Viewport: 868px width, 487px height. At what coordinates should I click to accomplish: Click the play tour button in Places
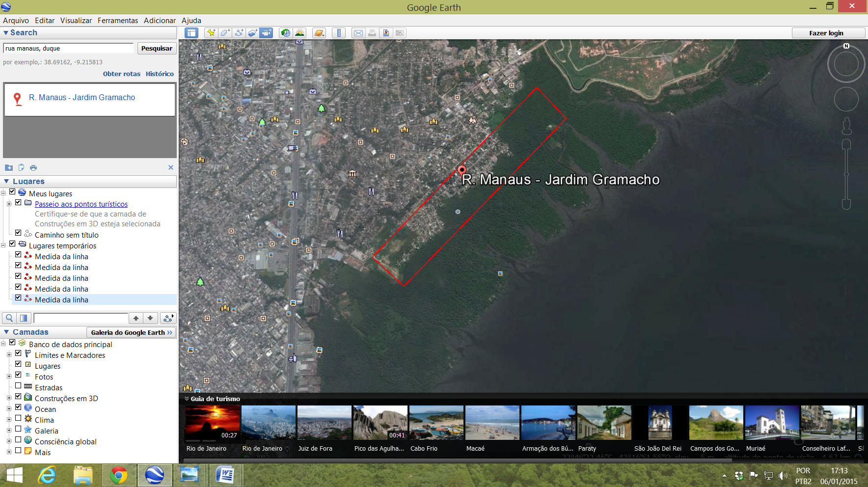(168, 318)
